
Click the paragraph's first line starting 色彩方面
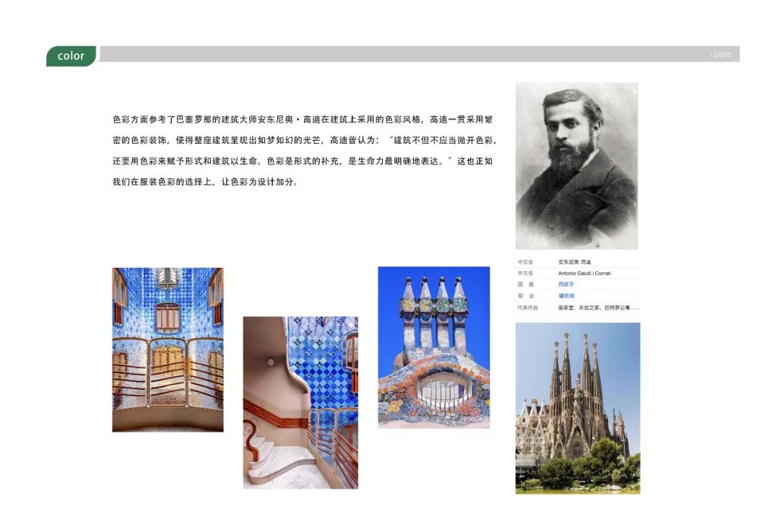click(x=302, y=119)
